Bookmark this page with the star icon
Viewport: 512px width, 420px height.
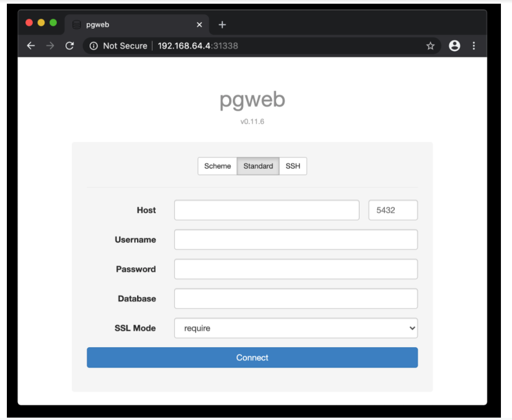point(430,46)
